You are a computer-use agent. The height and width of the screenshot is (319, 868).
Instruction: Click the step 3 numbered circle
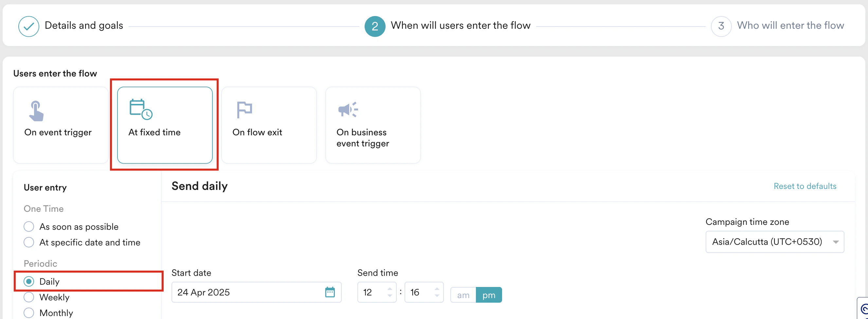point(721,25)
